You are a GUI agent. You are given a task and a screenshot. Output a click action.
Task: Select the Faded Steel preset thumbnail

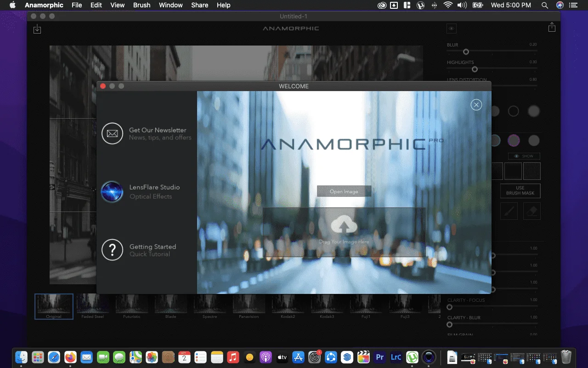(93, 306)
